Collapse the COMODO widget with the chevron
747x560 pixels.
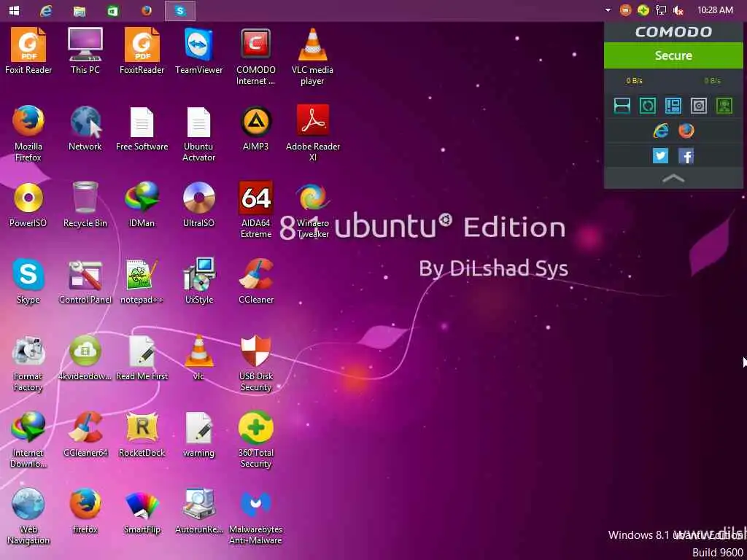click(673, 179)
